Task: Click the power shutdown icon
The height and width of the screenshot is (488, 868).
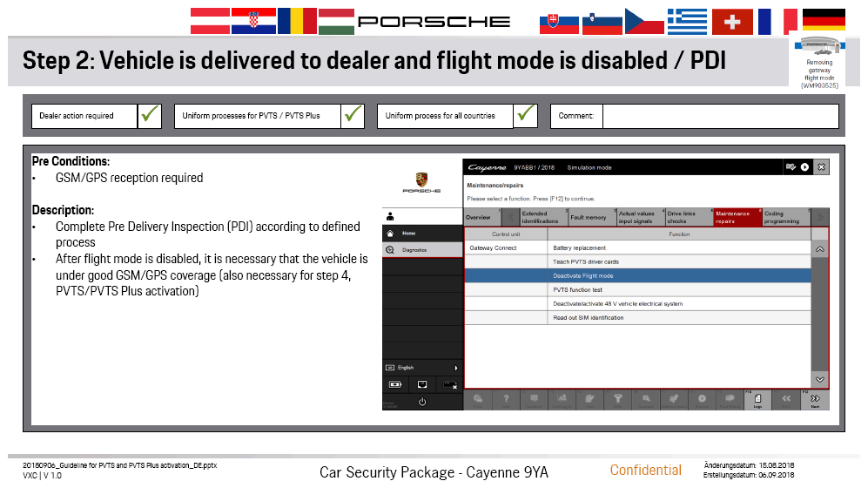Action: [422, 402]
